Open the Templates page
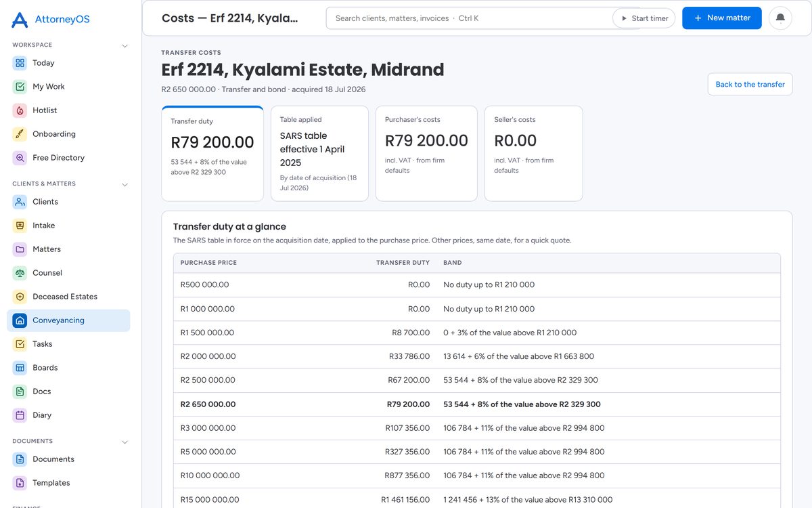The width and height of the screenshot is (812, 508). tap(68, 483)
